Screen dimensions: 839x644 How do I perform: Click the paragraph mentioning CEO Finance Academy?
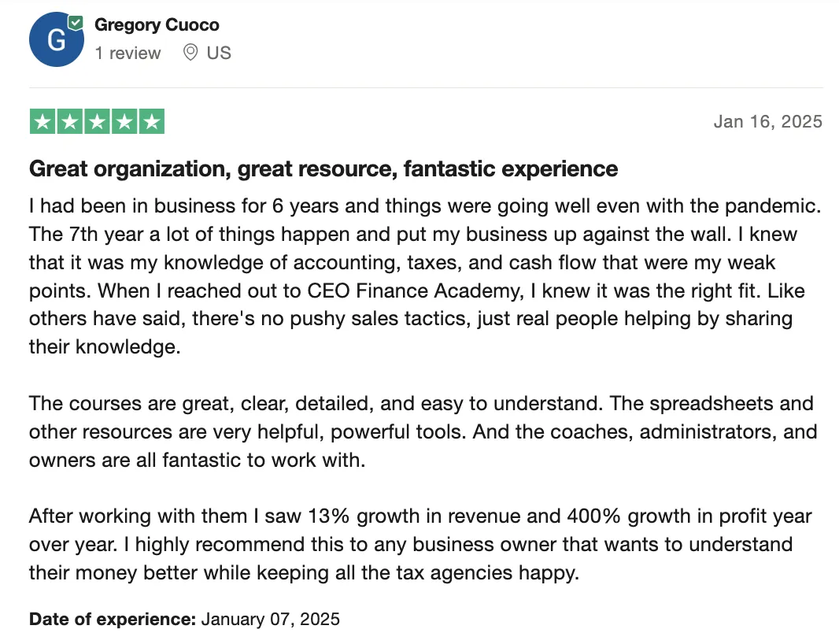pos(425,276)
